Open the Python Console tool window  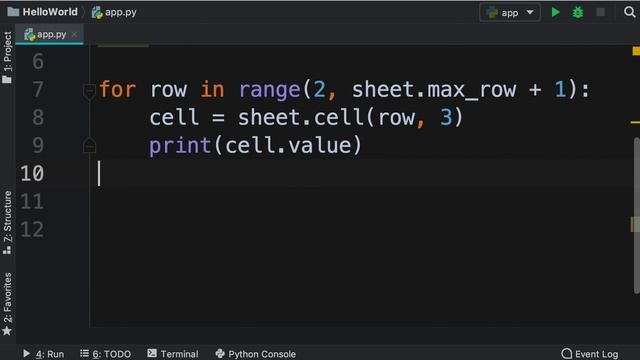click(x=255, y=353)
